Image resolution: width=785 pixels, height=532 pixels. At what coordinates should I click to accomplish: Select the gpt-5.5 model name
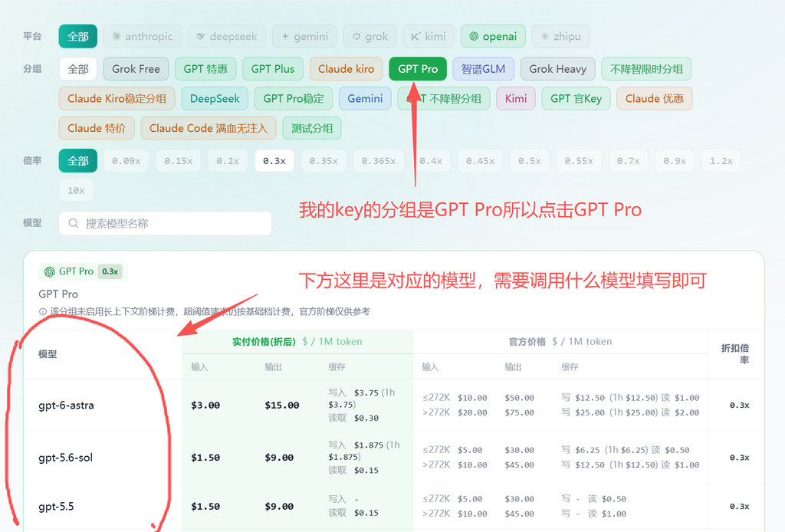click(x=56, y=507)
